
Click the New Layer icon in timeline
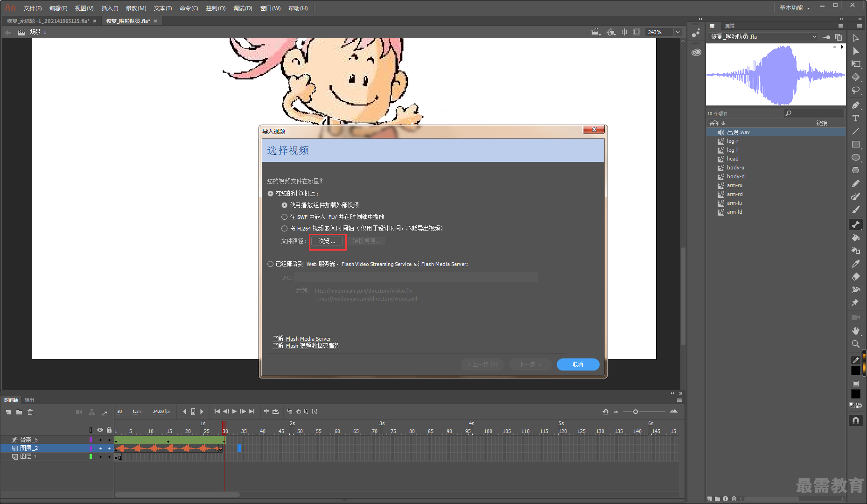8,412
